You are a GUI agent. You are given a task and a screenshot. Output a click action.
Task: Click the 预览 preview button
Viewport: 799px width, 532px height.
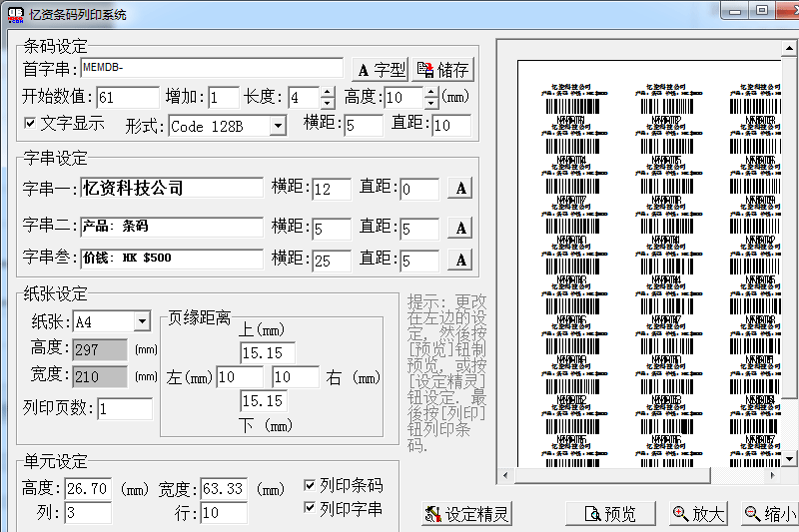pos(610,514)
